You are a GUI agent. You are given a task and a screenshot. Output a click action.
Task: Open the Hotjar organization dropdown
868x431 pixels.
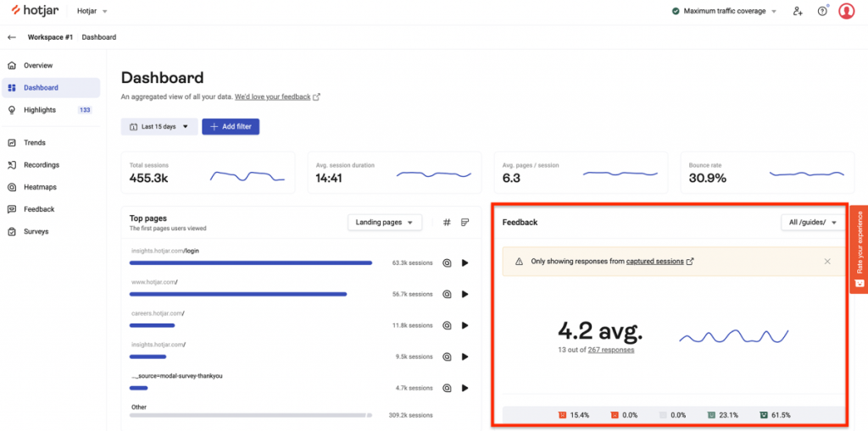(x=92, y=11)
